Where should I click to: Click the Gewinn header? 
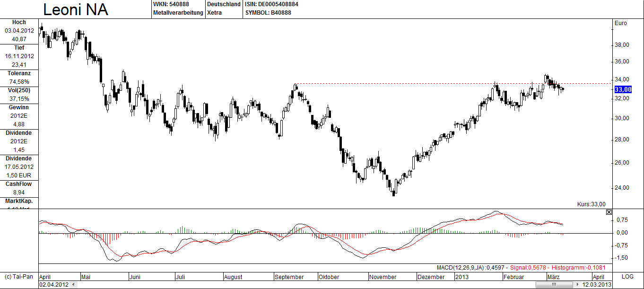[19, 107]
